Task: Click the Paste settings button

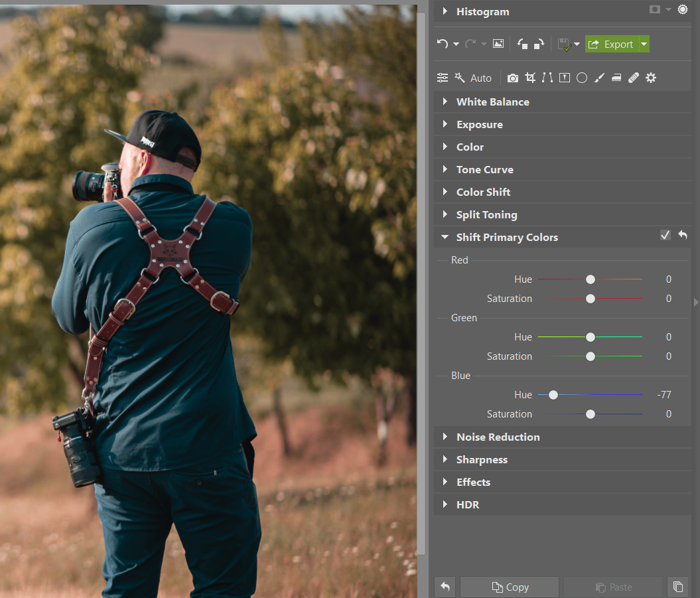Action: click(613, 587)
